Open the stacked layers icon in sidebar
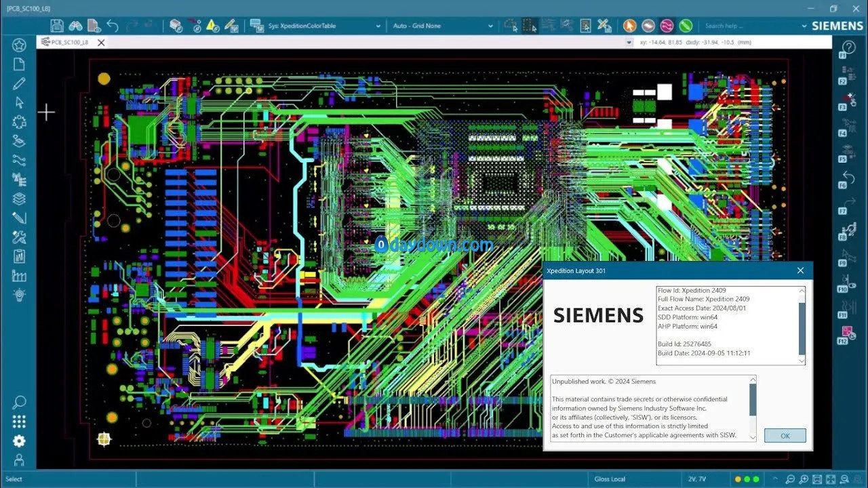Image resolution: width=868 pixels, height=488 pixels. (19, 199)
